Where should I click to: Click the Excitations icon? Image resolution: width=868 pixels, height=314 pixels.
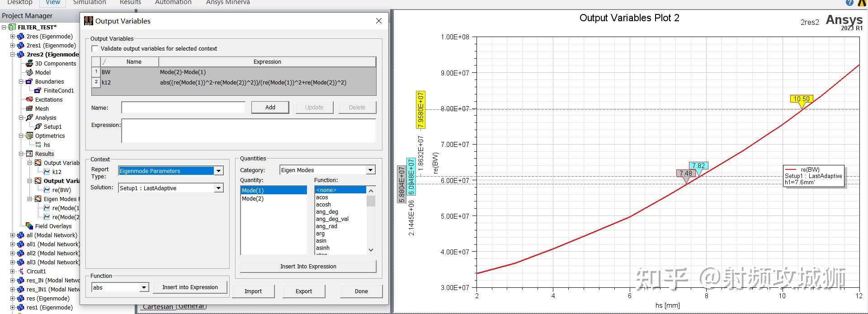point(29,99)
